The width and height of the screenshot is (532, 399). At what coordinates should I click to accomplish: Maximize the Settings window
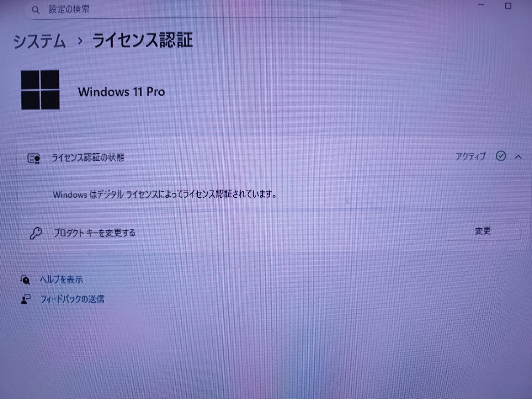click(x=508, y=6)
